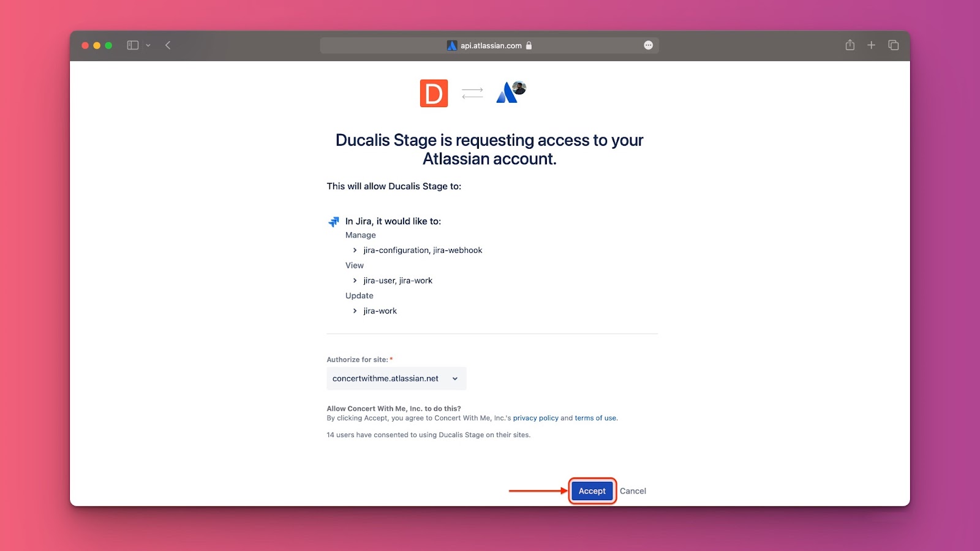Click the green full-screen window button
The image size is (980, 551).
pos(108,45)
